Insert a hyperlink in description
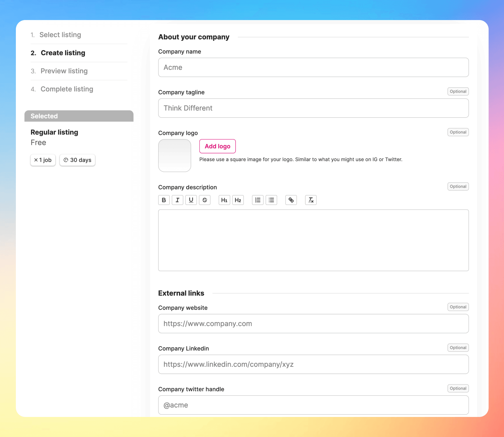The image size is (504, 437). [x=291, y=200]
